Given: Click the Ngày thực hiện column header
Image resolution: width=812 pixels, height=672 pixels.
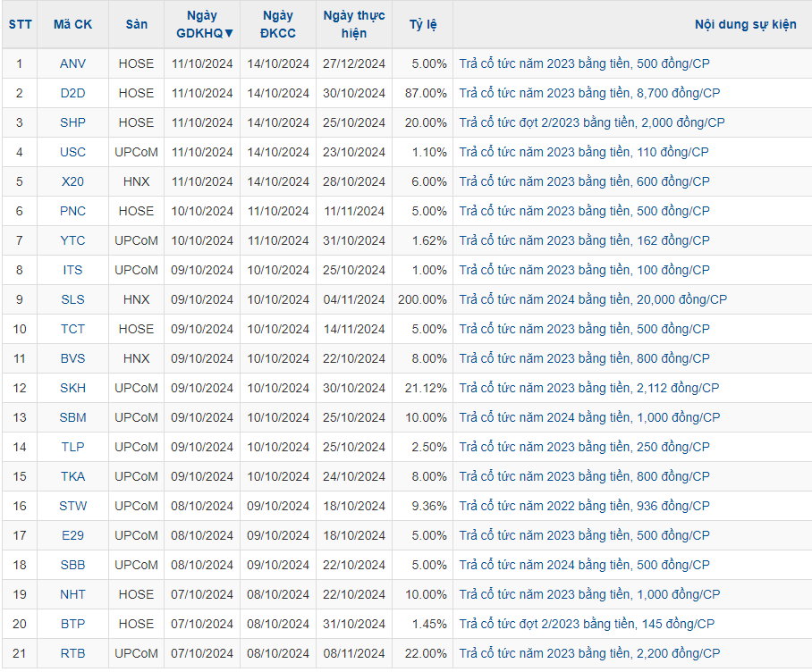Looking at the screenshot, I should point(354,25).
